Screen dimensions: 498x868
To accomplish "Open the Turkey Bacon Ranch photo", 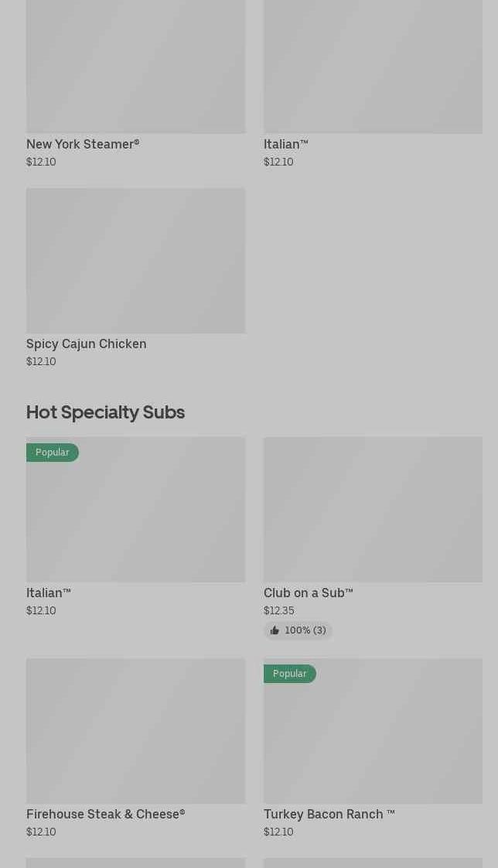I will [373, 738].
